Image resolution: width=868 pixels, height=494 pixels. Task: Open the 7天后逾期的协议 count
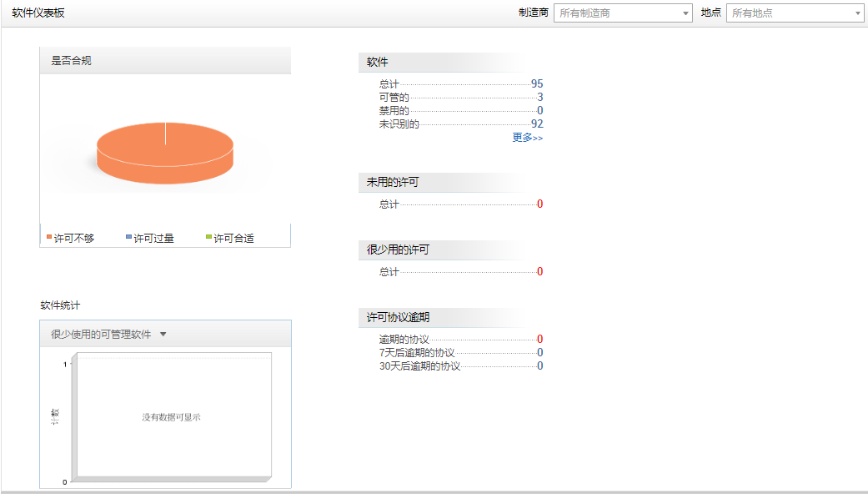[540, 352]
